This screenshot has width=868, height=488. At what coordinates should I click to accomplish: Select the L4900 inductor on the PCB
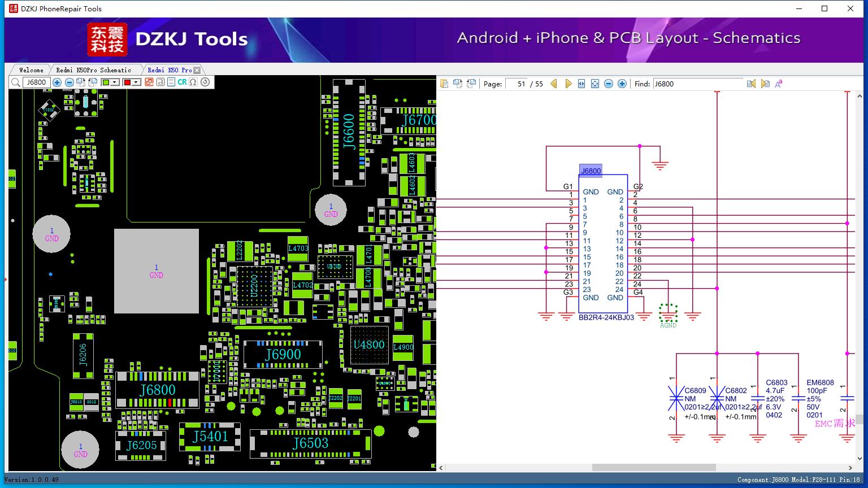(x=403, y=347)
